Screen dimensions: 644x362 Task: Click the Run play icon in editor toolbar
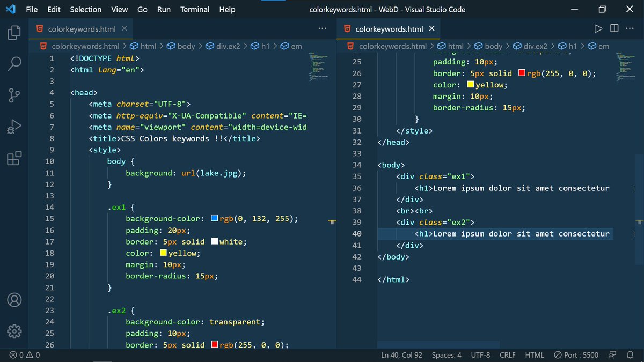coord(598,28)
